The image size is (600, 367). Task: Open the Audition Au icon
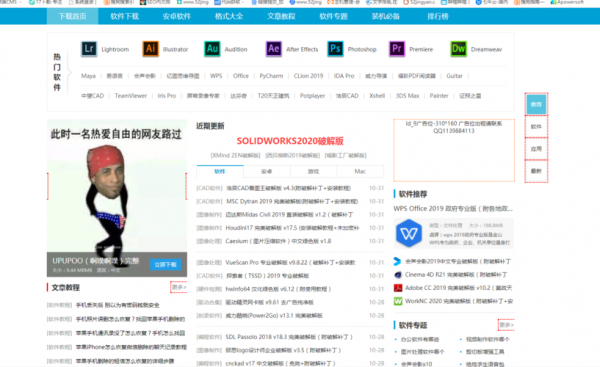[212, 49]
